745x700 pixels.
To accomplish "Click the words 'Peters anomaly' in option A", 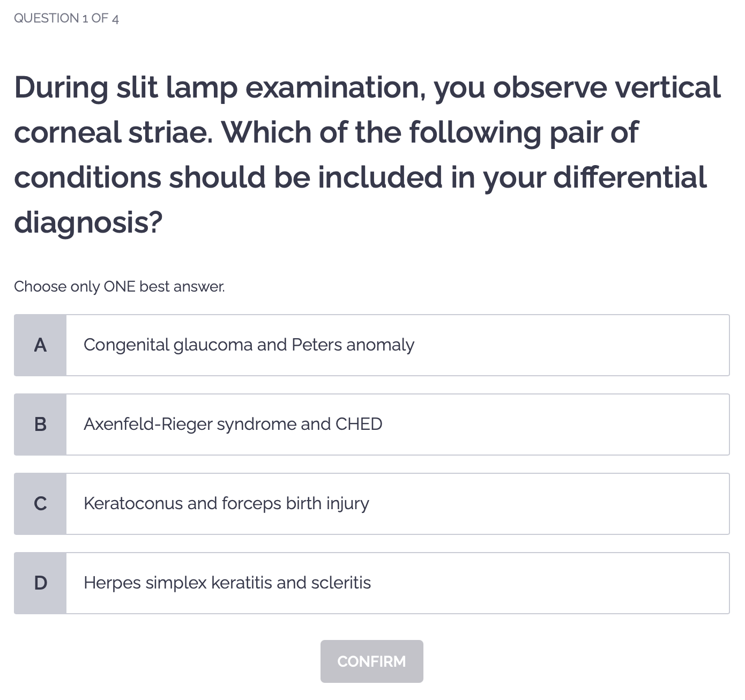I will (x=353, y=345).
